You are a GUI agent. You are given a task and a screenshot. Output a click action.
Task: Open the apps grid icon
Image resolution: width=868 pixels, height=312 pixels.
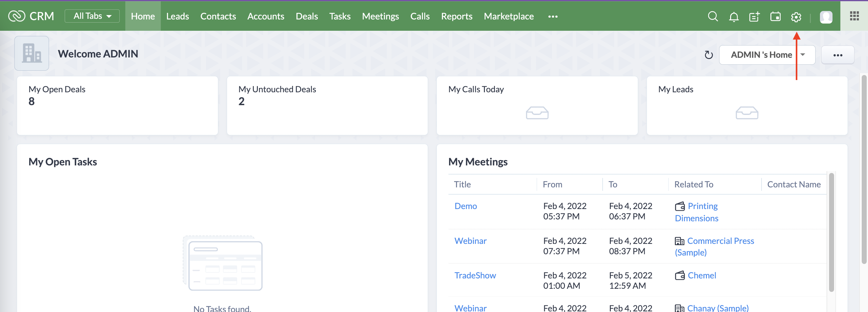click(854, 16)
